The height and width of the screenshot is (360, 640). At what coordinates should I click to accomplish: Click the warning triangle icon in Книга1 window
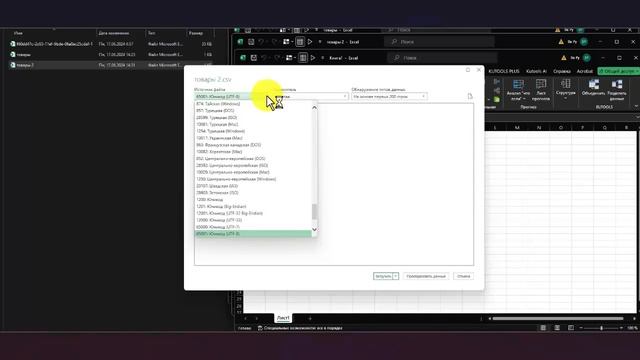(x=564, y=58)
